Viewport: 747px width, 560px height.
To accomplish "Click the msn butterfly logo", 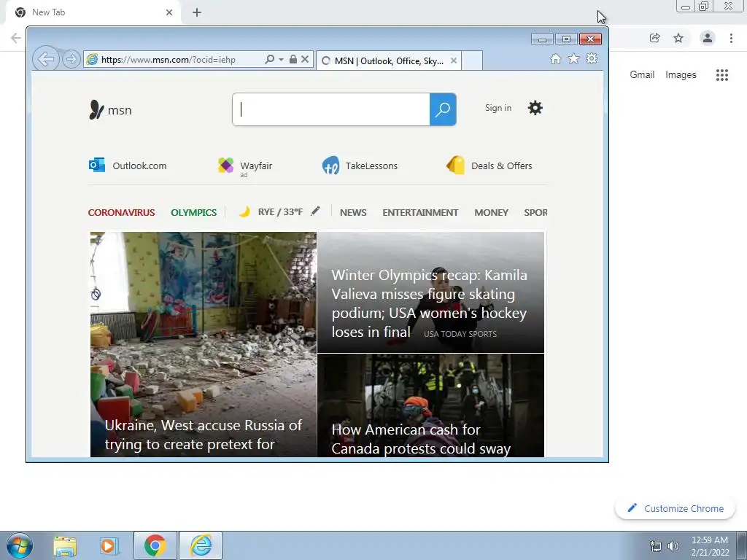I will point(110,110).
